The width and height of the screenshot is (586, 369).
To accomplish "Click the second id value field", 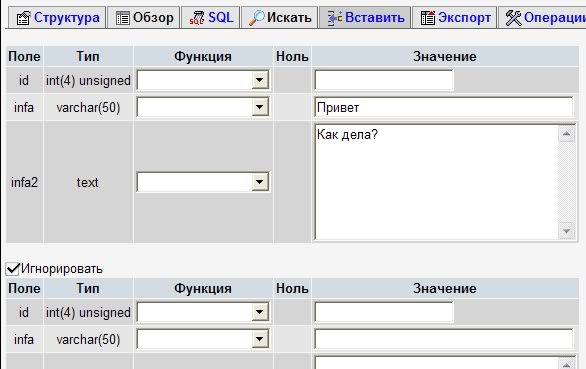I will [384, 312].
